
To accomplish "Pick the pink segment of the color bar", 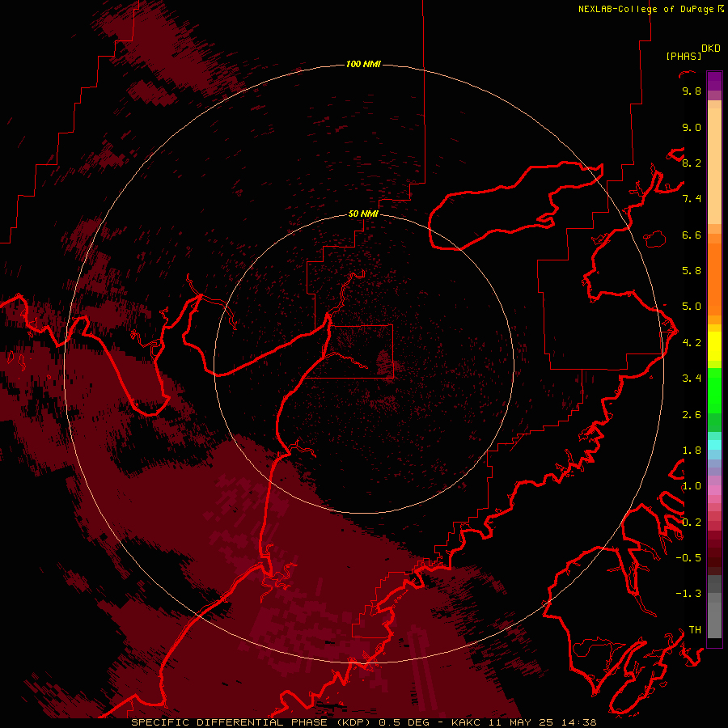I will 714,490.
